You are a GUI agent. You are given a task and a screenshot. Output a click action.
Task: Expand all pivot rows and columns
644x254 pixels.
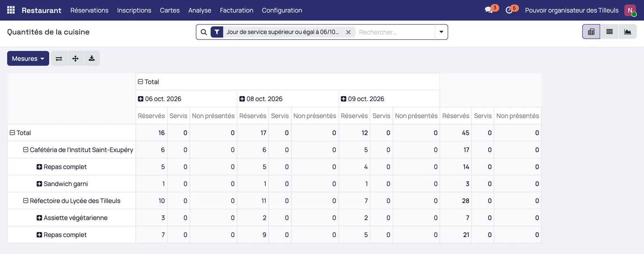point(75,58)
